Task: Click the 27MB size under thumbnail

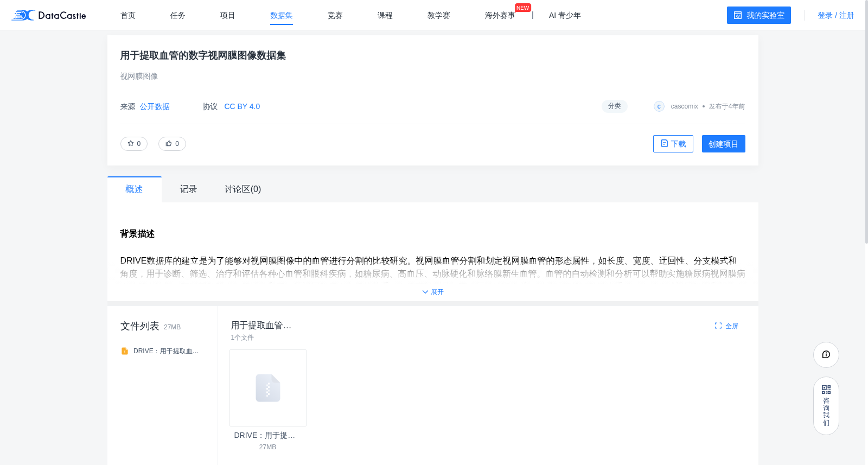Action: (x=267, y=447)
